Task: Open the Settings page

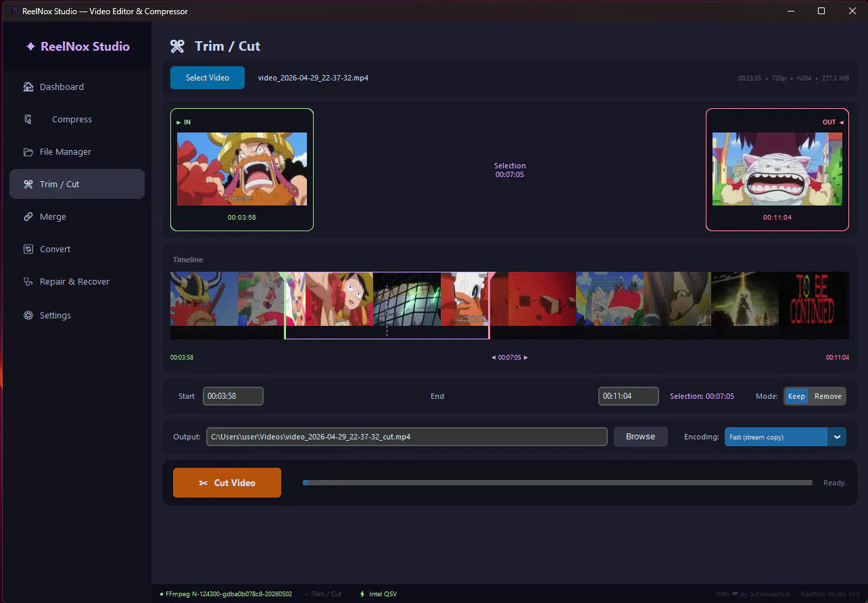Action: click(77, 315)
